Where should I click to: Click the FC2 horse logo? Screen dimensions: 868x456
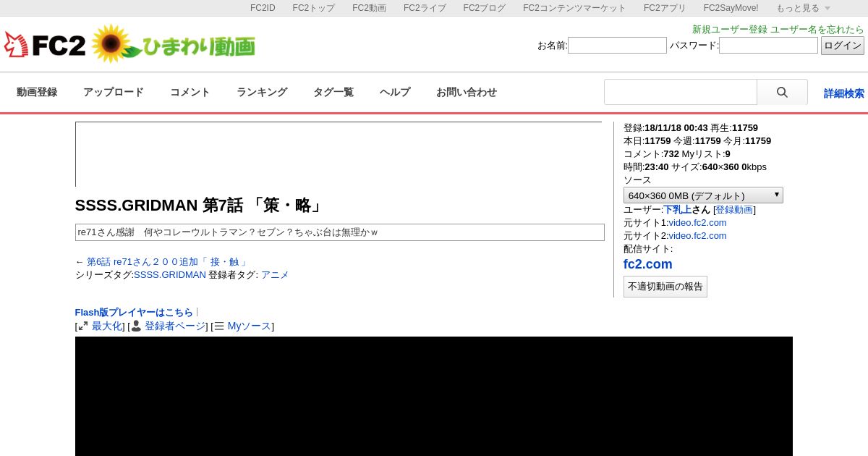click(45, 45)
